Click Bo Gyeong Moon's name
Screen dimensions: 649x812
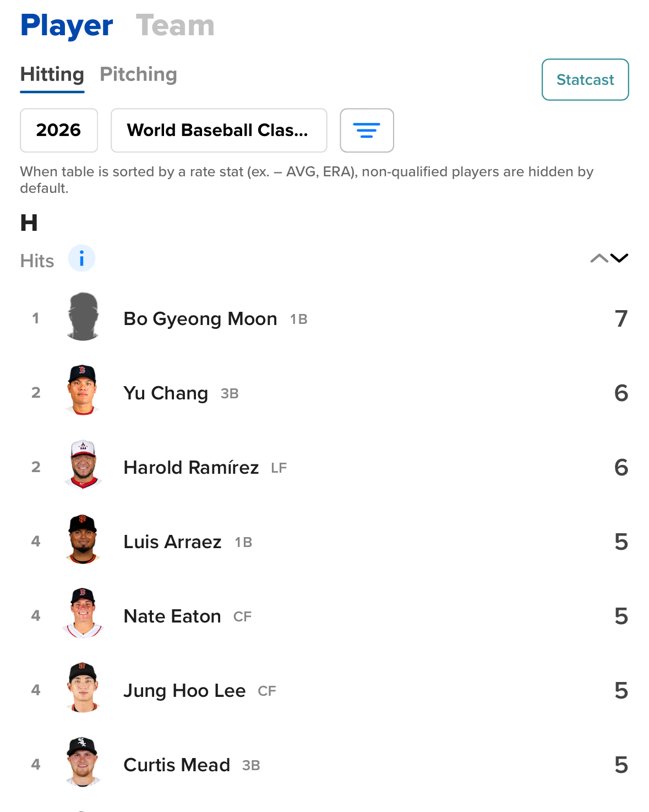[x=200, y=318]
